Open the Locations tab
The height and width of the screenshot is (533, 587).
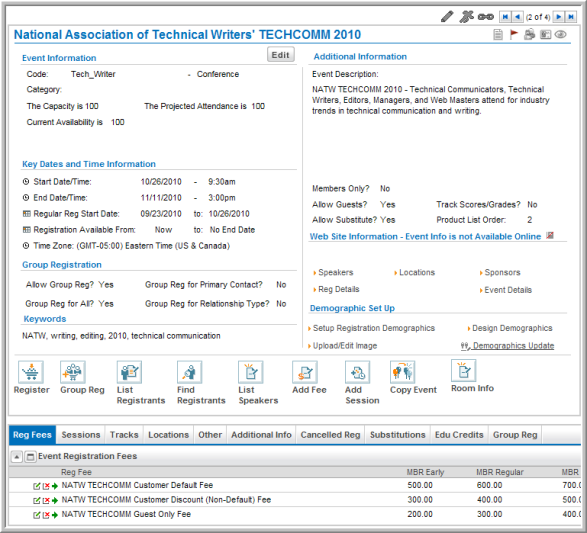[x=168, y=435]
